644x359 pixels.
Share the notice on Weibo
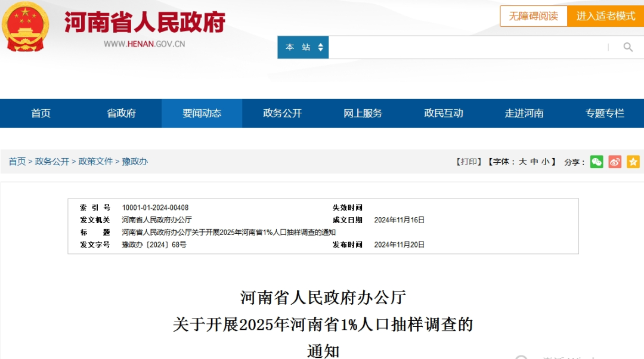pyautogui.click(x=615, y=161)
